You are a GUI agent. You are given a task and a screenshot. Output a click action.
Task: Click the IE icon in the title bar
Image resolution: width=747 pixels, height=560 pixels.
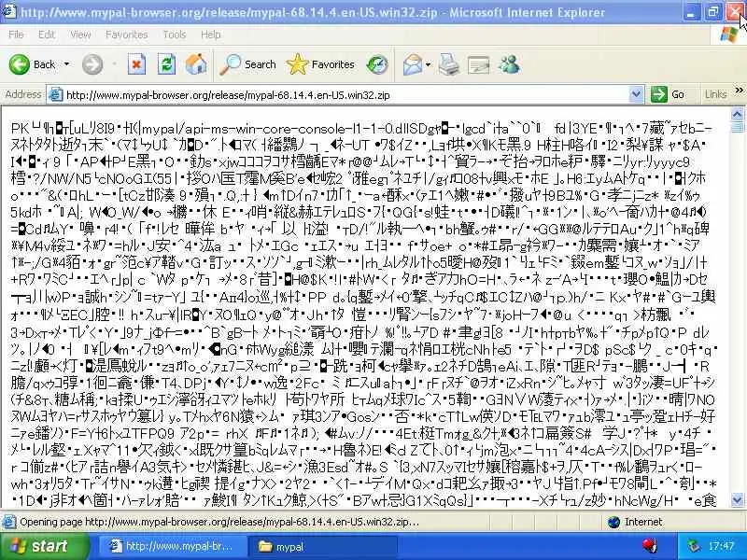click(8, 11)
